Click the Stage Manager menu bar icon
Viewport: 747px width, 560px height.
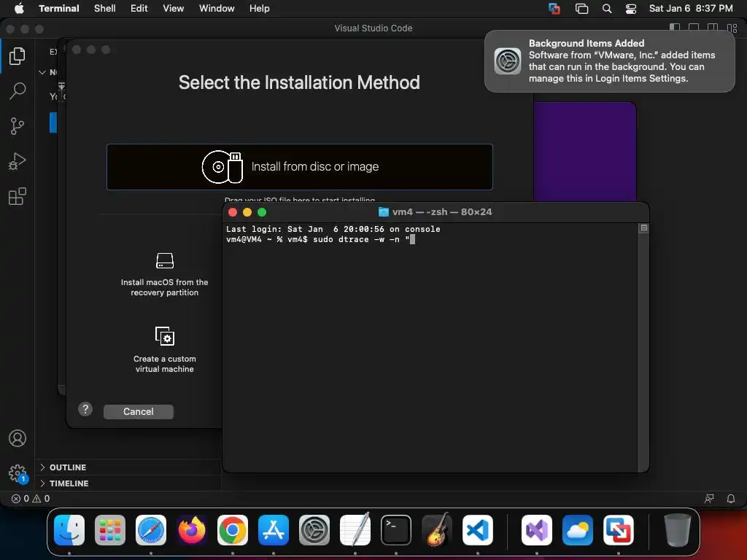coord(581,9)
